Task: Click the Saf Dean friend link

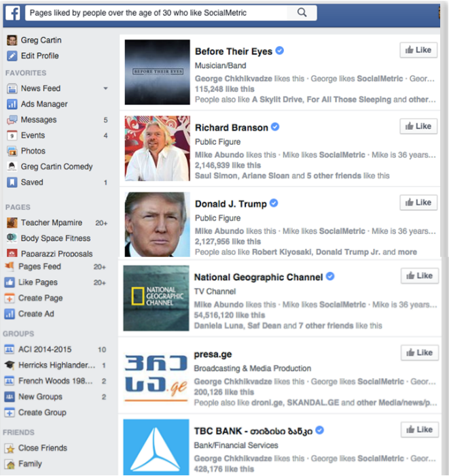Action: [264, 326]
